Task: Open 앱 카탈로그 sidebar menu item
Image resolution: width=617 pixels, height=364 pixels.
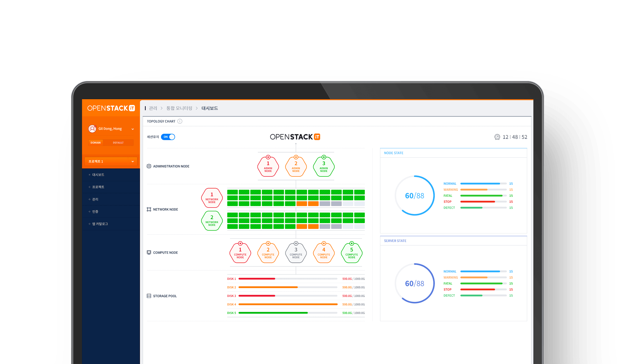Action: click(x=100, y=224)
